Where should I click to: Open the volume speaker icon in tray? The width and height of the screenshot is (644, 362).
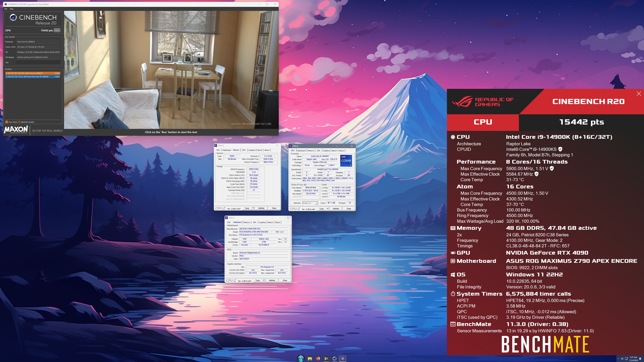pyautogui.click(x=622, y=359)
